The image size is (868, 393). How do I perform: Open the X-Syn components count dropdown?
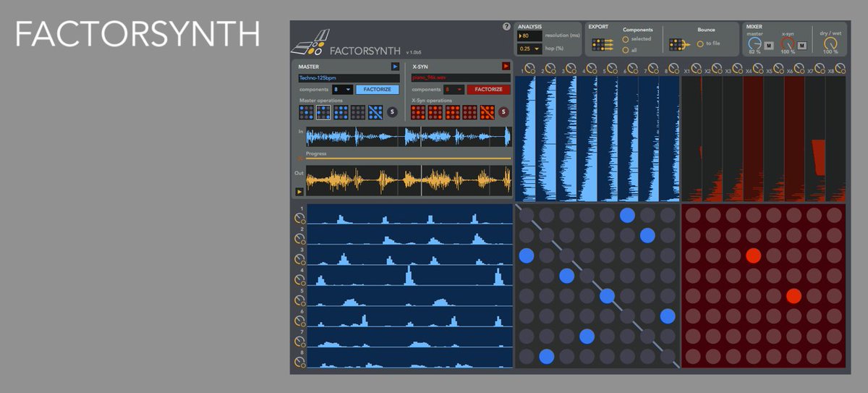point(454,90)
